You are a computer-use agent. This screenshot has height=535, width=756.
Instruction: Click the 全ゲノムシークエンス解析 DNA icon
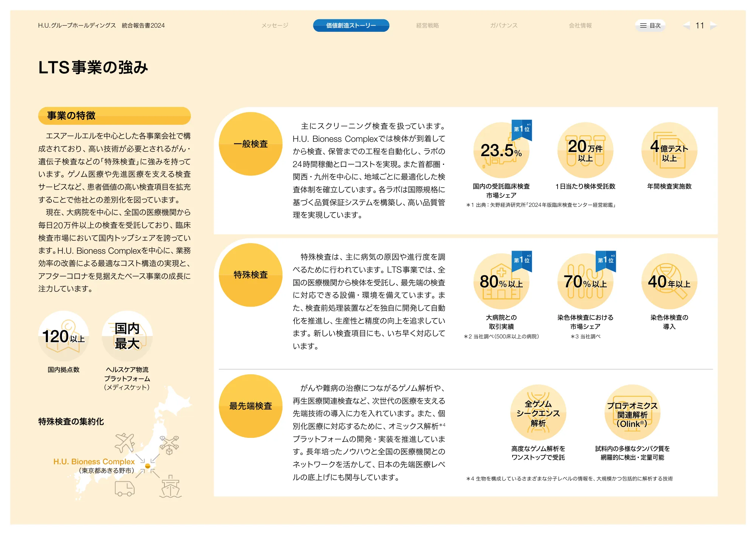pyautogui.click(x=538, y=413)
